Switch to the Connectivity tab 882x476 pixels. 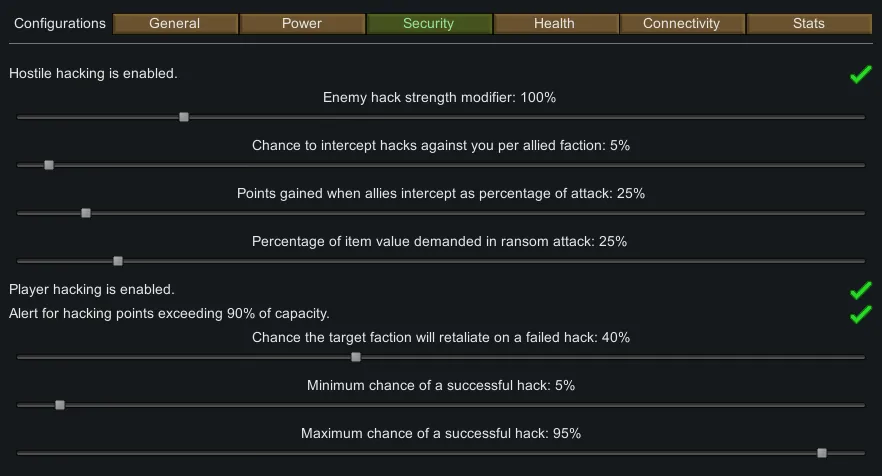click(681, 24)
